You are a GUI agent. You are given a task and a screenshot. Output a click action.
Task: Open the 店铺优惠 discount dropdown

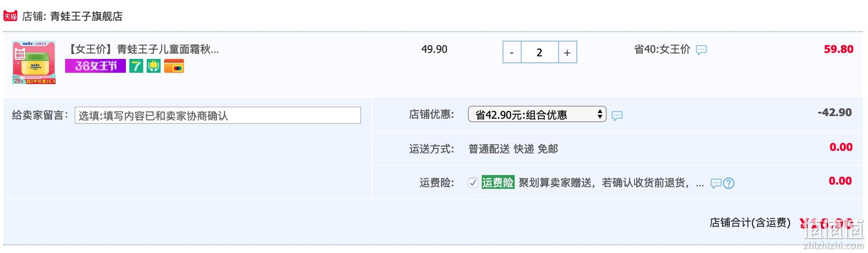pyautogui.click(x=537, y=114)
